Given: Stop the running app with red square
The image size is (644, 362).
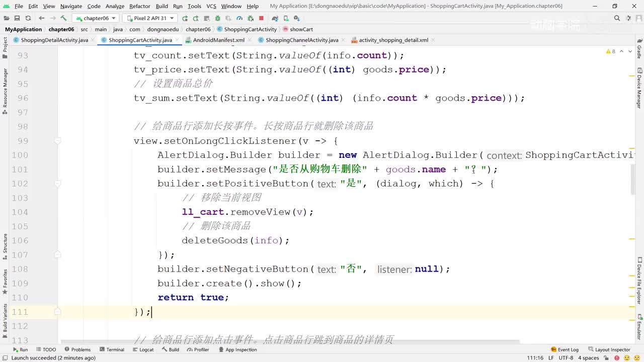Looking at the screenshot, I should [x=261, y=18].
